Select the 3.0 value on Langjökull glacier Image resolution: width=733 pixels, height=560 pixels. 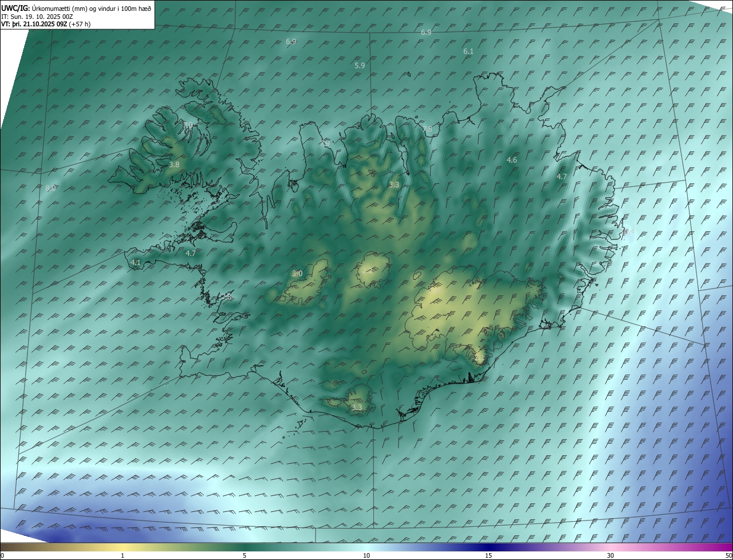pos(297,274)
